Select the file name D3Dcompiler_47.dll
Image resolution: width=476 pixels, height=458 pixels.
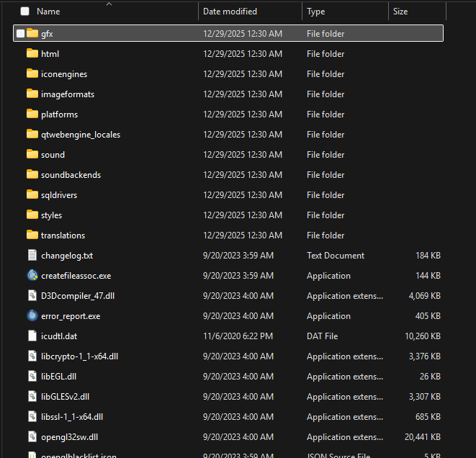(x=78, y=296)
